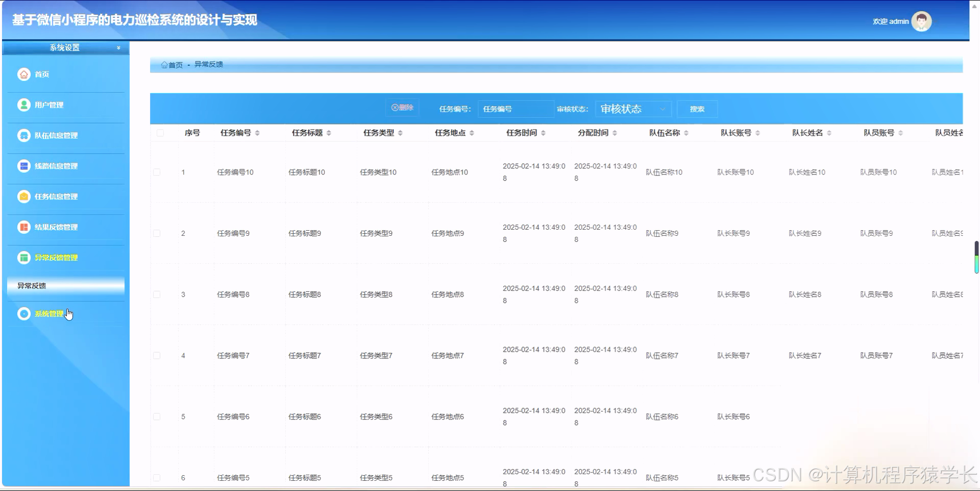The height and width of the screenshot is (491, 980).
Task: Sort by 分配时间 column arrows
Action: coord(615,133)
